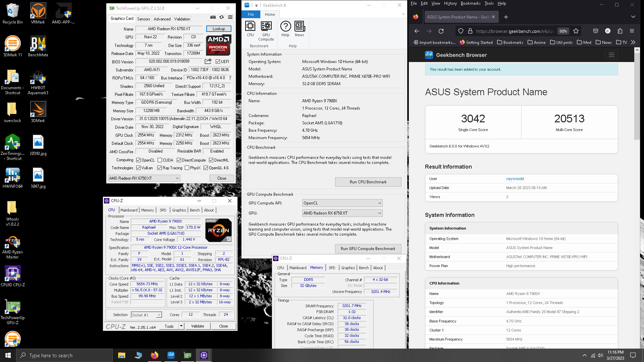Click the Save to Pocket icon

click(596, 31)
